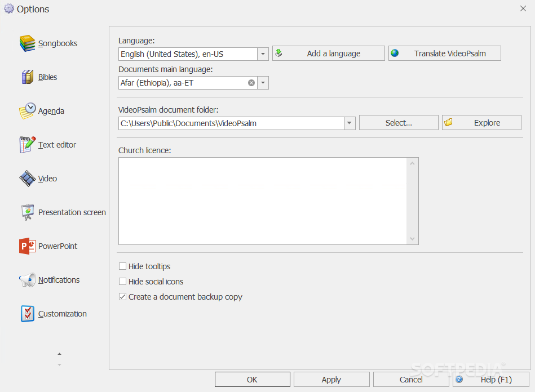
Task: Click the Explore folder button
Action: [x=481, y=123]
